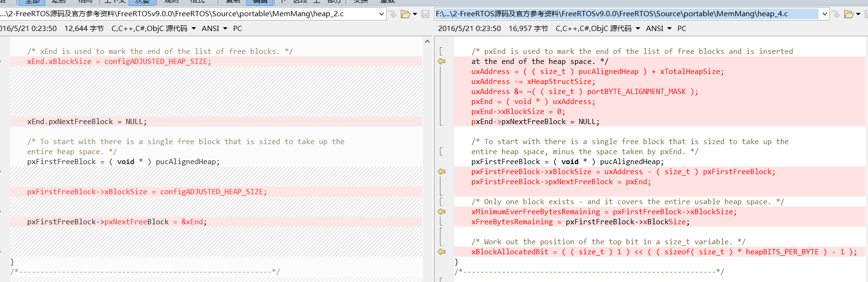Click the copy-left arrow beside xBlockAllocatedBit line

442,252
